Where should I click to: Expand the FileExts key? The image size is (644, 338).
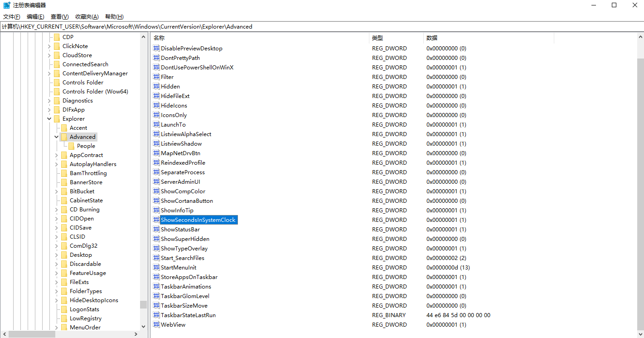[x=57, y=282]
